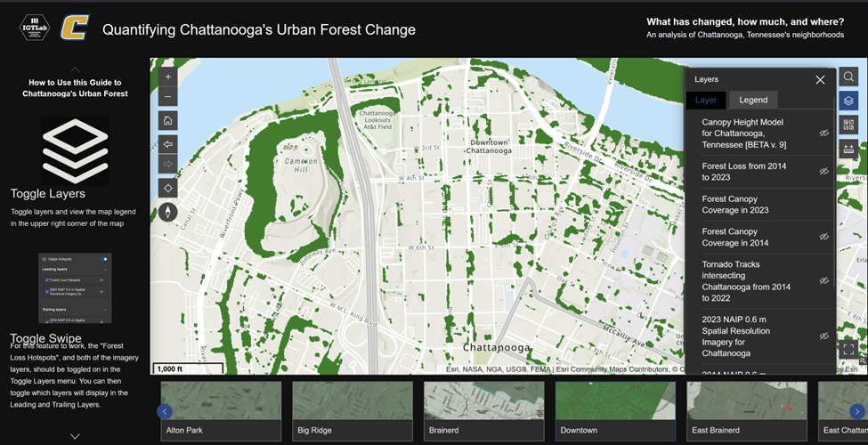Viewport: 868px width, 445px height.
Task: Go to previous map extent
Action: [x=168, y=144]
